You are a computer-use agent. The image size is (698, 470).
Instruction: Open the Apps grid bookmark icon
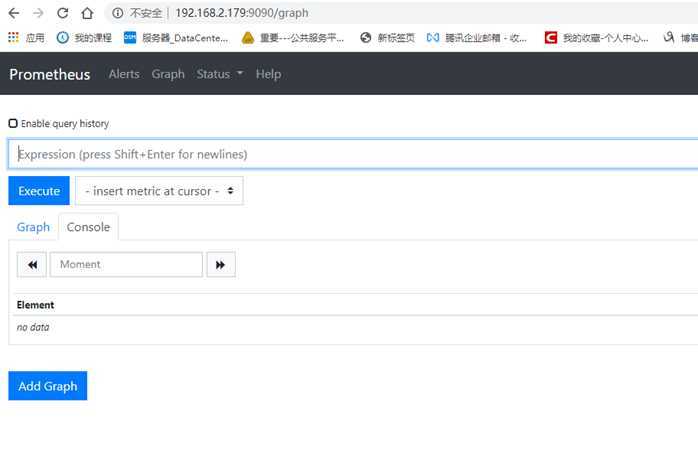[x=13, y=37]
